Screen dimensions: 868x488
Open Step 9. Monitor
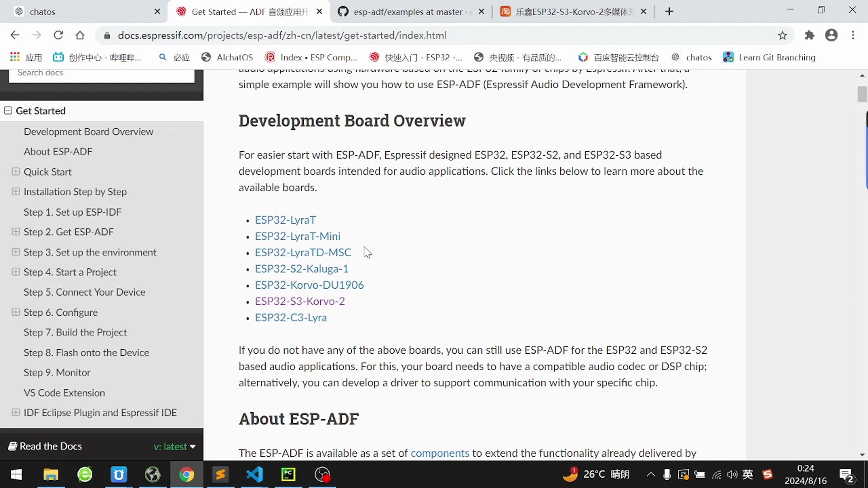click(x=57, y=372)
